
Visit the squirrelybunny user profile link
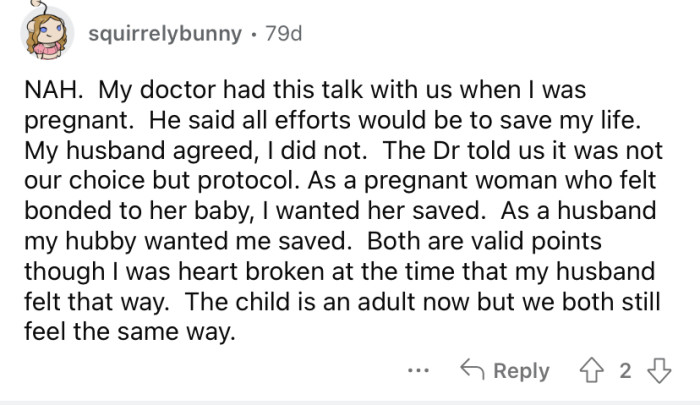coord(165,34)
